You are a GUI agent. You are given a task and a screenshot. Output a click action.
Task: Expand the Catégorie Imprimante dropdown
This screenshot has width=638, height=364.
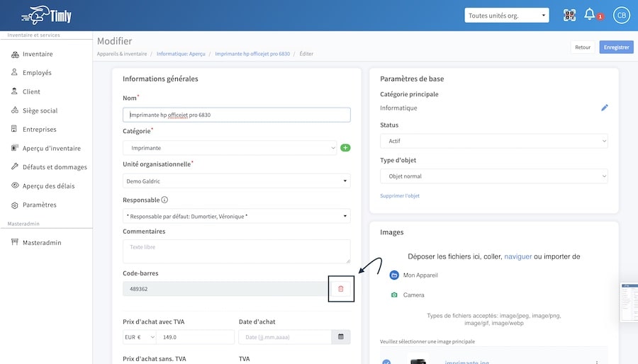click(230, 148)
